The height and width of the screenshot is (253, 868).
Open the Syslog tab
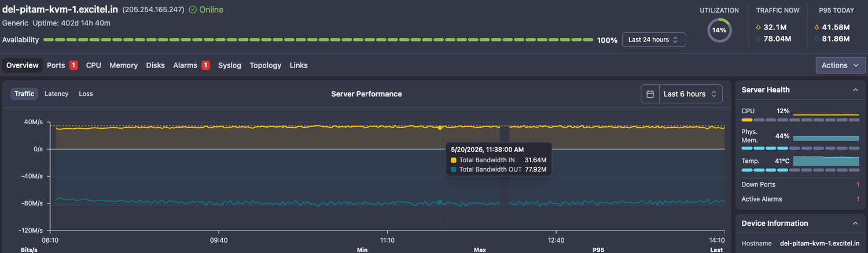point(230,65)
